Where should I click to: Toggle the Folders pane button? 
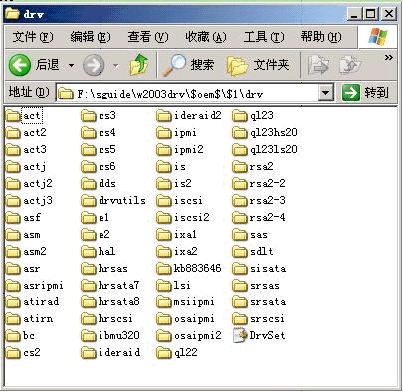[257, 65]
